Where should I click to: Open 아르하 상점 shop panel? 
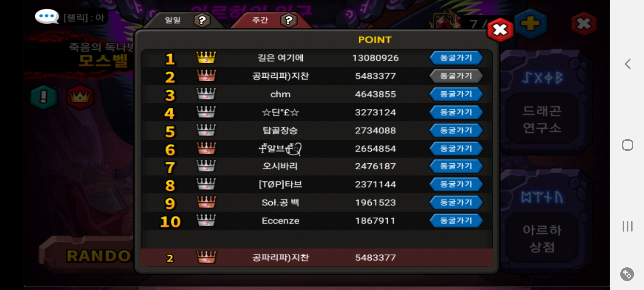pyautogui.click(x=542, y=238)
